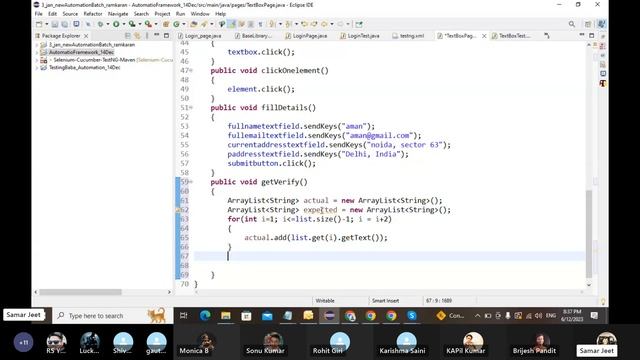Open the Navigate menu
Viewport: 640px width, 360px height.
point(118,13)
